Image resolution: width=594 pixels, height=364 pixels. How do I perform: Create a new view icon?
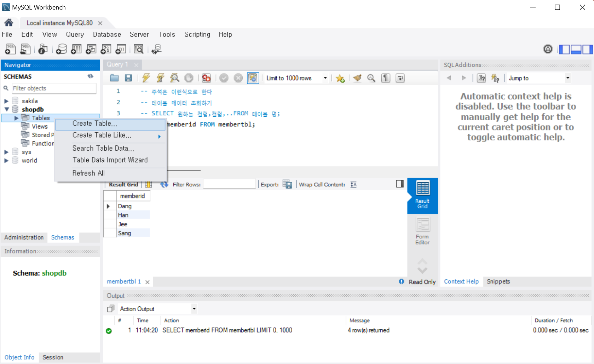click(91, 49)
